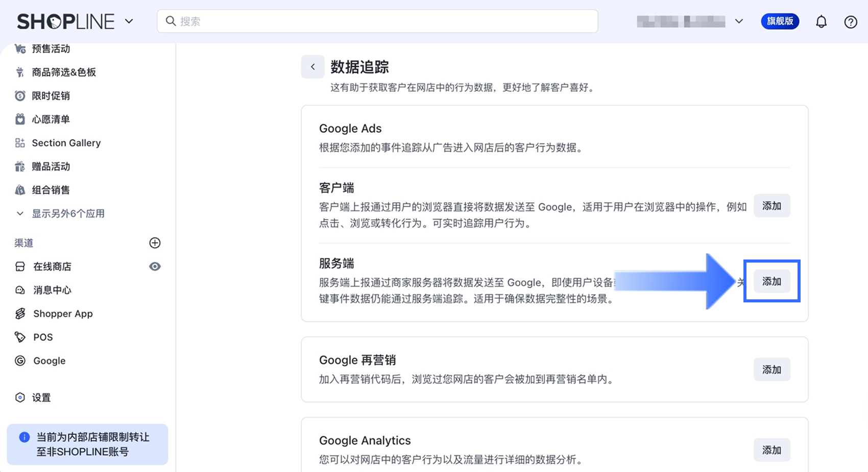Screen dimensions: 868x472
Task: Open 消息中心 in the sidebar
Action: (x=52, y=290)
